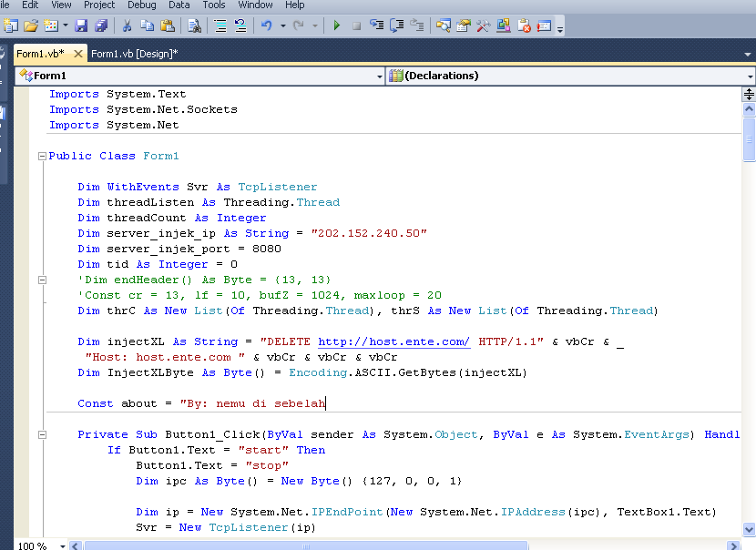Viewport: 756px width, 550px height.
Task: Open the Window menu
Action: coord(255,5)
